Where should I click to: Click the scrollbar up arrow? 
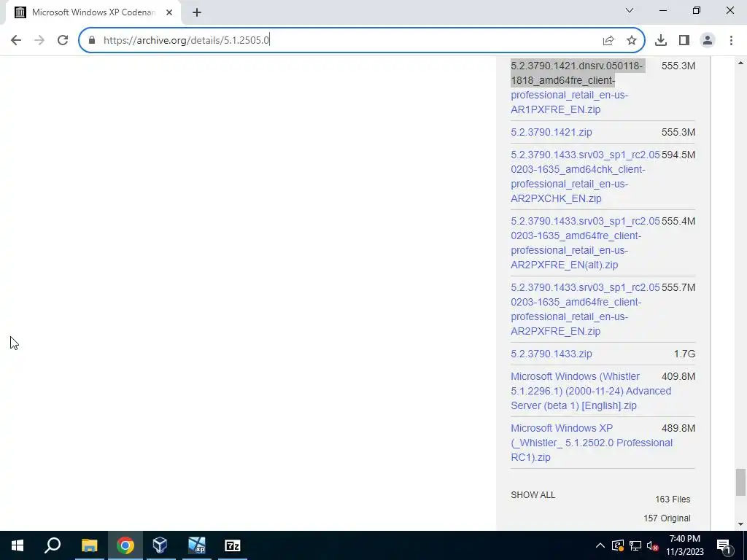(x=740, y=63)
